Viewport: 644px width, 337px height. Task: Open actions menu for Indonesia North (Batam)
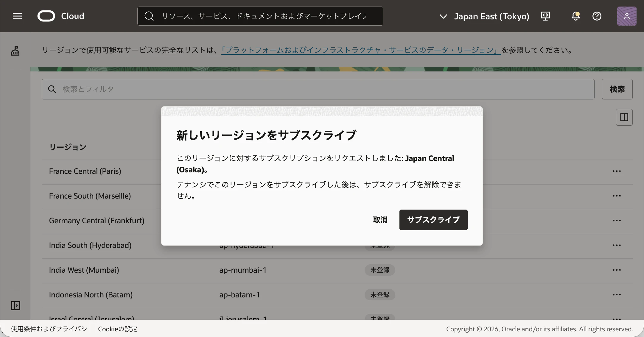coord(617,295)
